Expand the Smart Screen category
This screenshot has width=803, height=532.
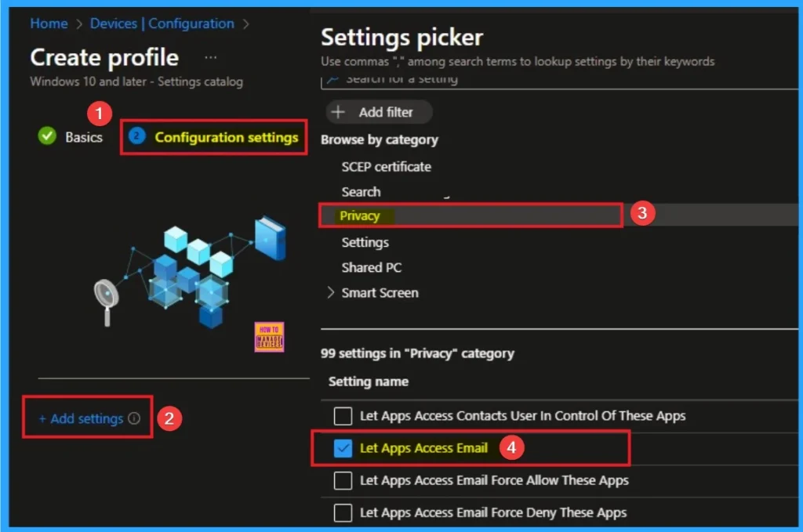(x=330, y=293)
